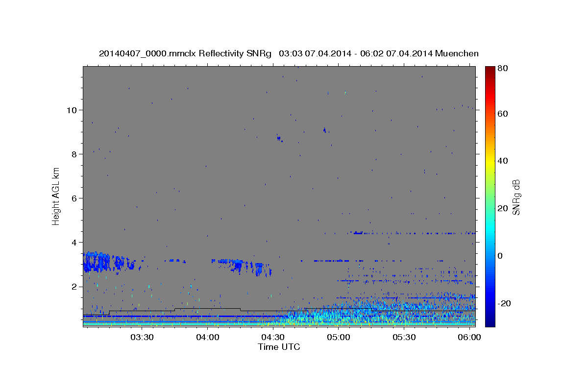
Task: Click the colorbar value -20
Action: pos(504,303)
